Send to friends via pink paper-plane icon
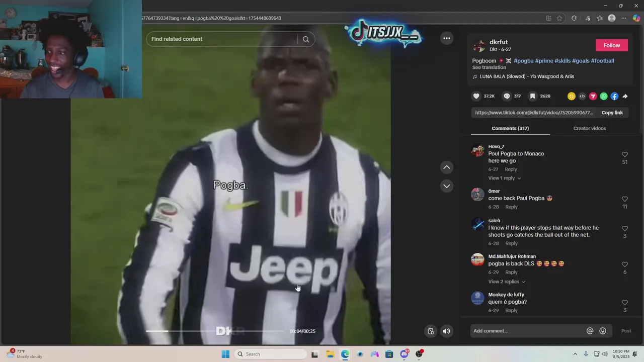This screenshot has width=644, height=362. point(593,96)
